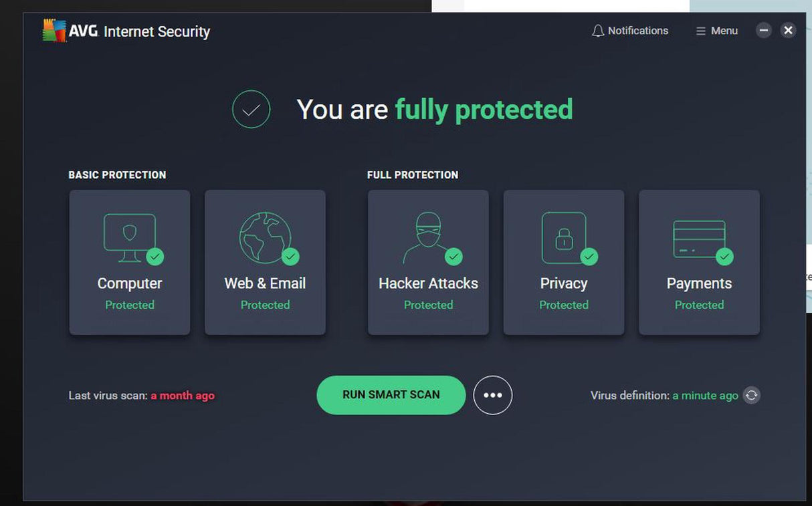
Task: Click the AVG logo
Action: pos(52,30)
